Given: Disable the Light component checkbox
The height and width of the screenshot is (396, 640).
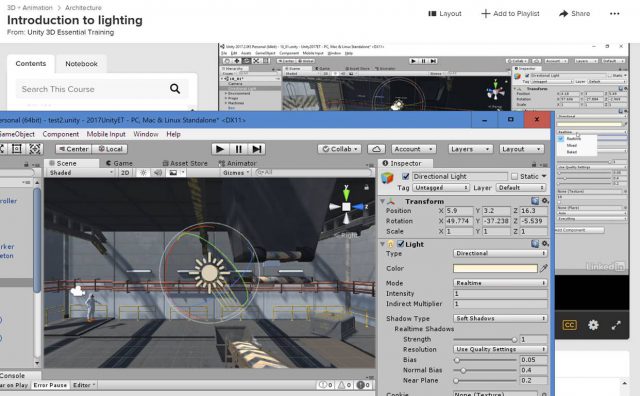Looking at the screenshot, I should click(401, 244).
